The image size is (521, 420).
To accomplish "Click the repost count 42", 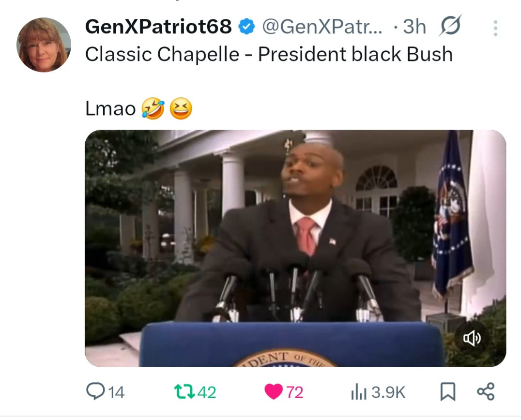I will click(207, 392).
